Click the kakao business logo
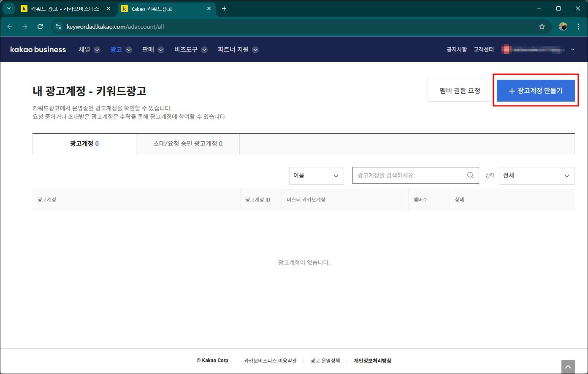Image resolution: width=588 pixels, height=374 pixels. pyautogui.click(x=38, y=50)
